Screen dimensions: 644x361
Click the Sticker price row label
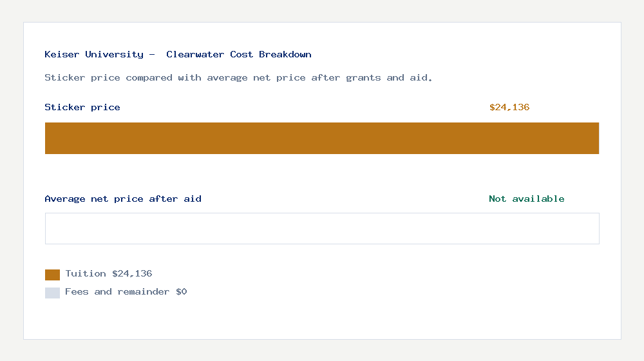(x=82, y=107)
